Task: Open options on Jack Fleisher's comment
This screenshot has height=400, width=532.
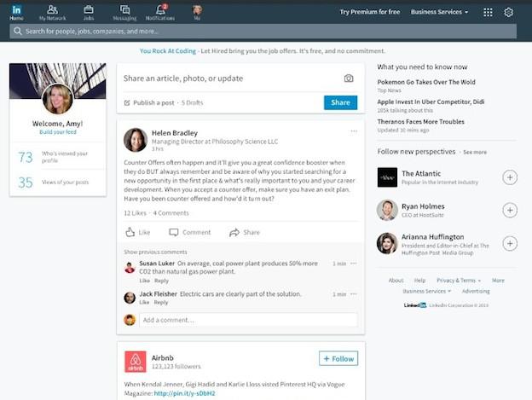Action: click(x=354, y=293)
